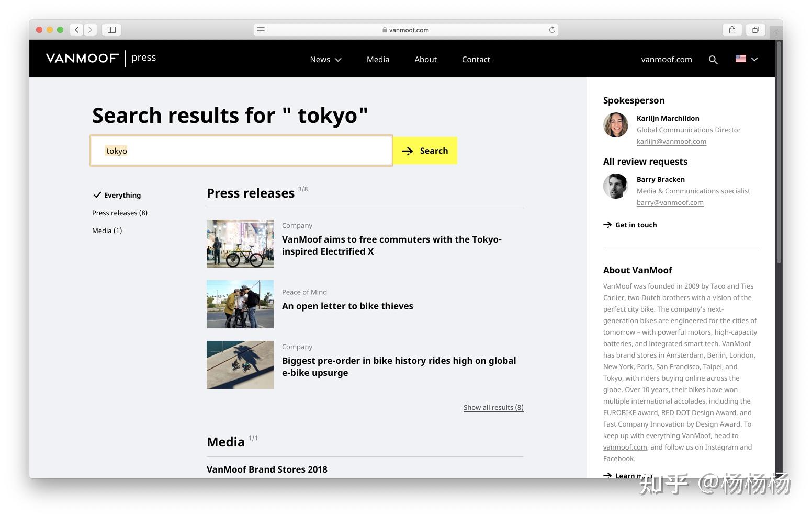Expand the language selector chevron
The image size is (812, 517).
[754, 60]
